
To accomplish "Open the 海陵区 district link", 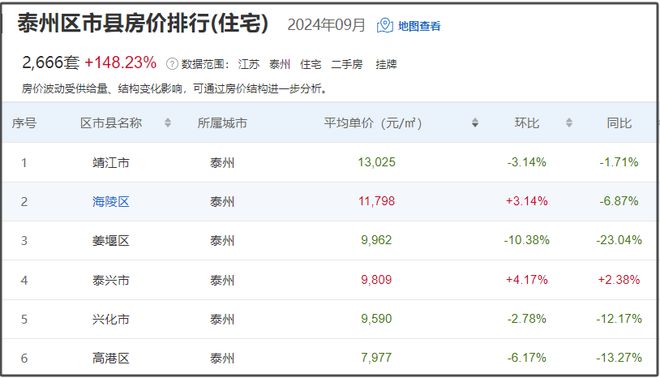I will 111,202.
